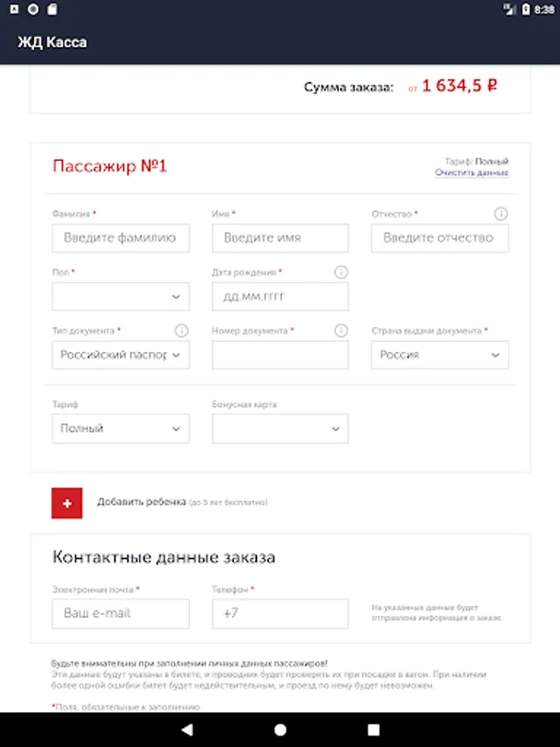Focus the Введите отчество field
This screenshot has width=560, height=747.
click(x=440, y=237)
